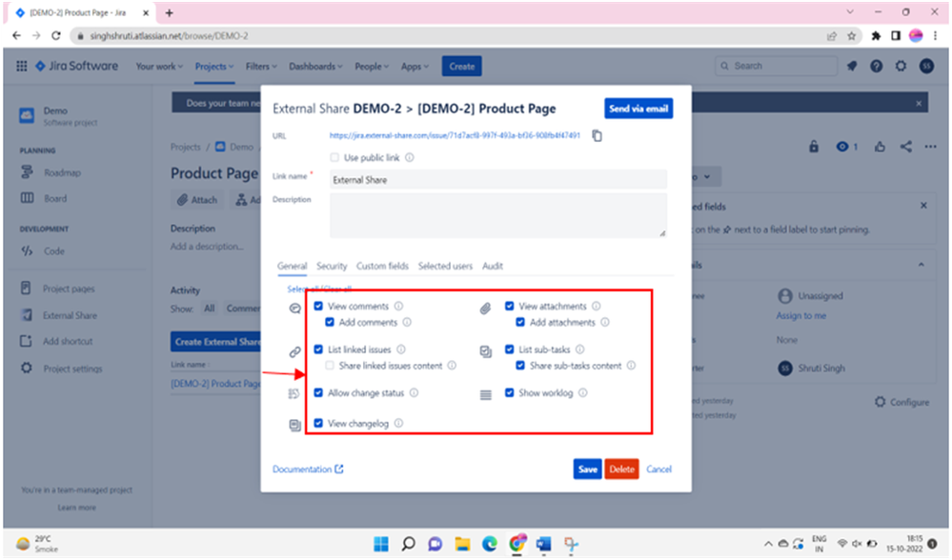
Task: Open the issue more actions ellipsis menu
Action: click(x=930, y=147)
